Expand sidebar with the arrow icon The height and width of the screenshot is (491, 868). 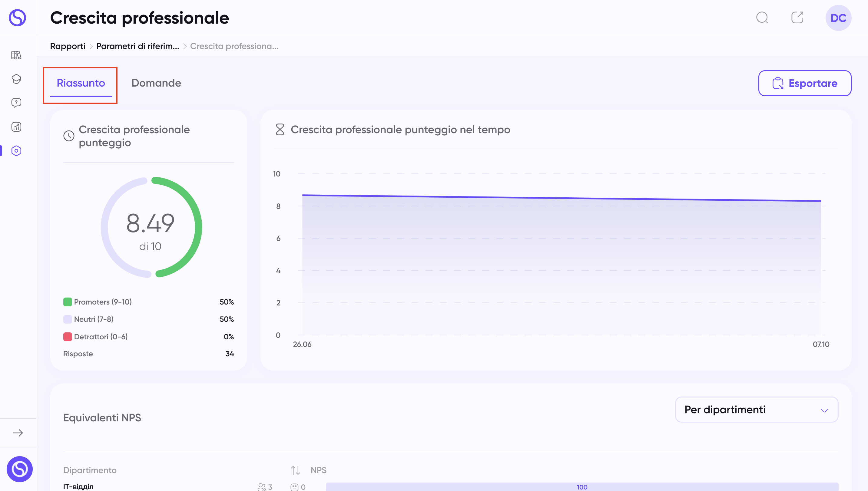tap(18, 433)
